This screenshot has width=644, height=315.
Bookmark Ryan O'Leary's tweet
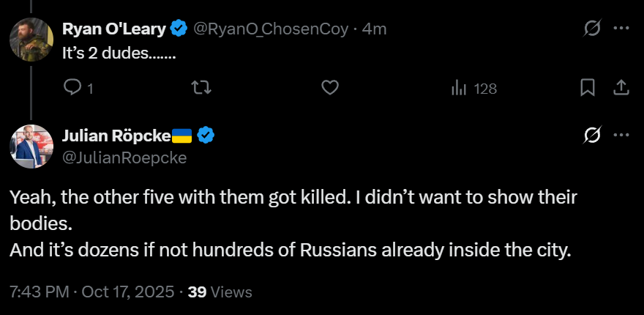587,88
